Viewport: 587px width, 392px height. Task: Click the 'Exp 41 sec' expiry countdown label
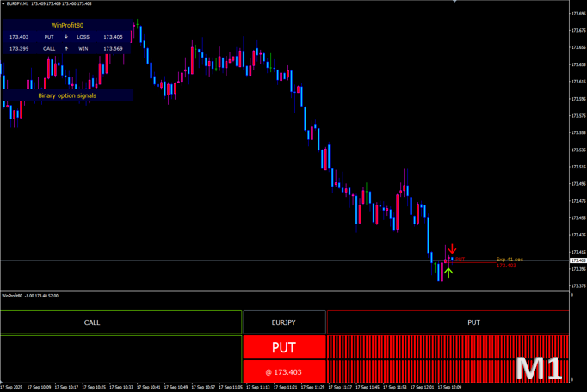(510, 260)
